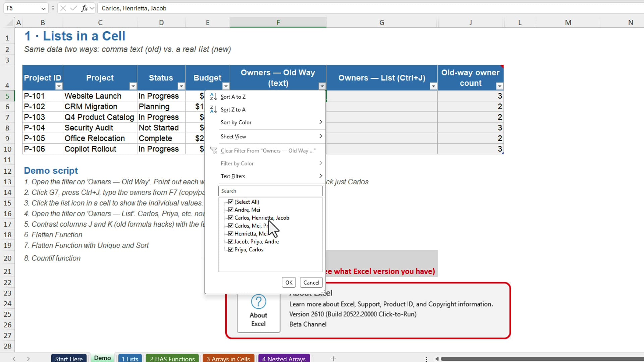Open the Text Filters submenu
The width and height of the screenshot is (644, 362).
click(271, 176)
